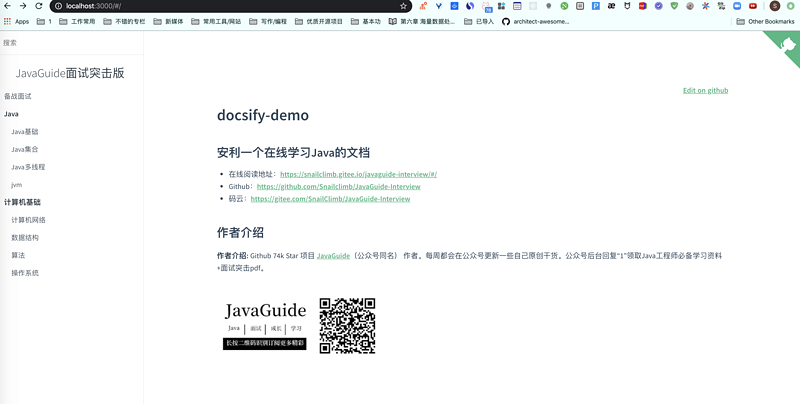The width and height of the screenshot is (800, 404).
Task: Click the browser forward arrow
Action: (23, 6)
